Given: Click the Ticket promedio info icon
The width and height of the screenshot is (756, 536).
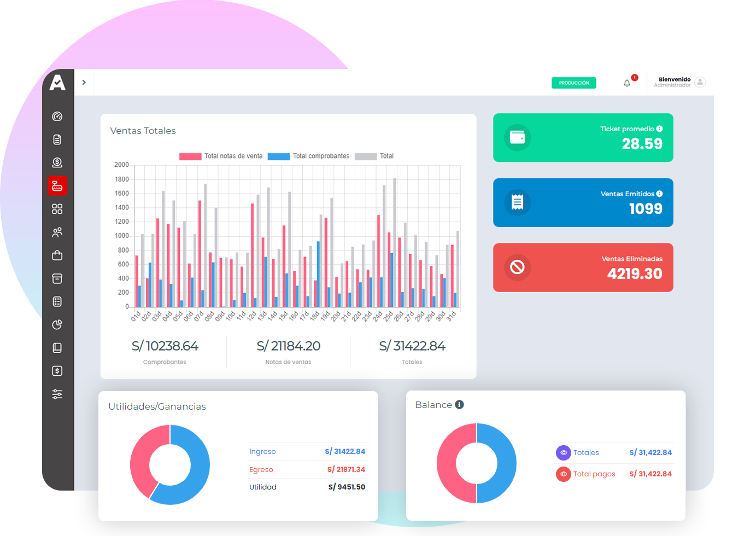Looking at the screenshot, I should (x=659, y=129).
